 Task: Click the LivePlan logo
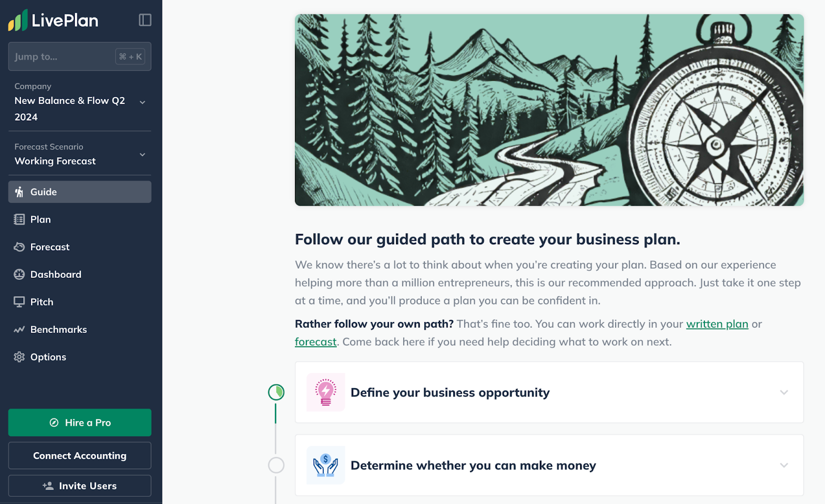pos(54,21)
